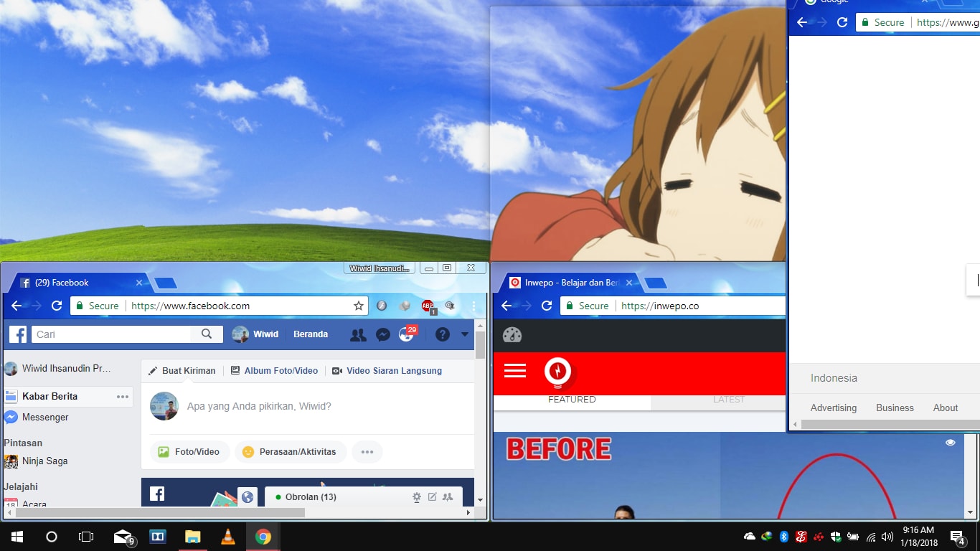Screen dimensions: 980x551
Task: Open Facebook Messenger icon in top bar
Action: tap(383, 334)
